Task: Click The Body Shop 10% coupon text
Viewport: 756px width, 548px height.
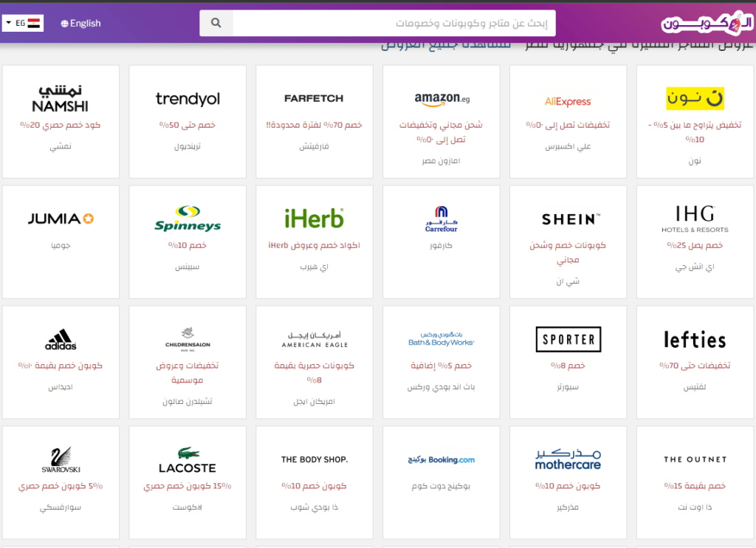Action: pyautogui.click(x=314, y=486)
